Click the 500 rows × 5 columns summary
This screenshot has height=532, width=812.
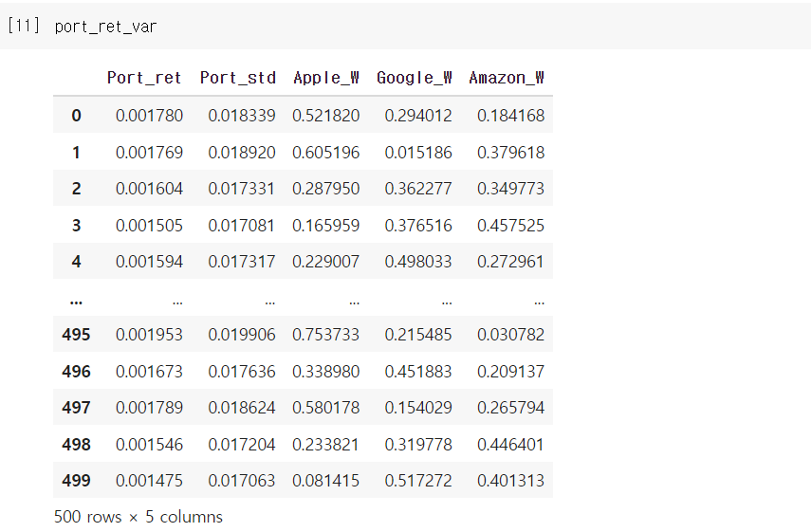[x=138, y=517]
